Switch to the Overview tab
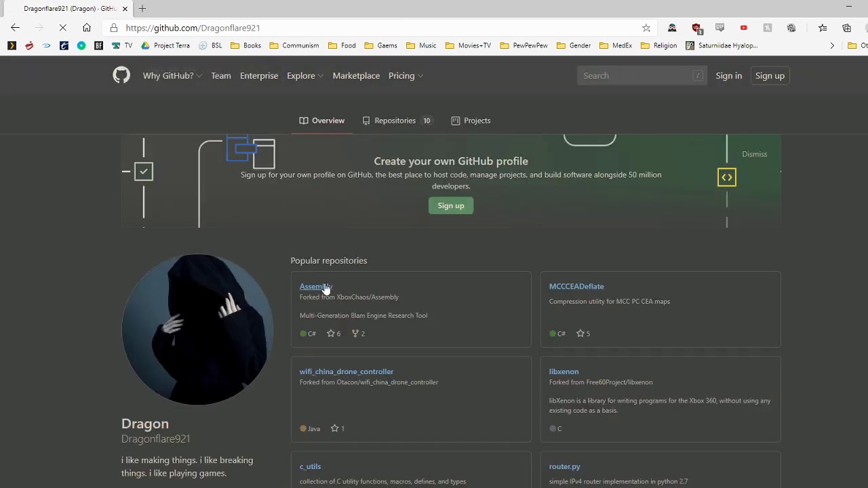868x488 pixels. pos(322,121)
